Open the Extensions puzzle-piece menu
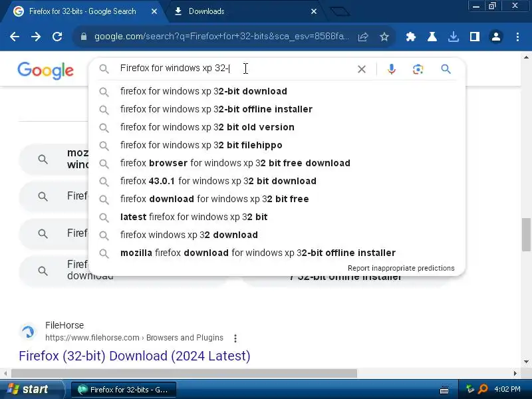 [411, 37]
